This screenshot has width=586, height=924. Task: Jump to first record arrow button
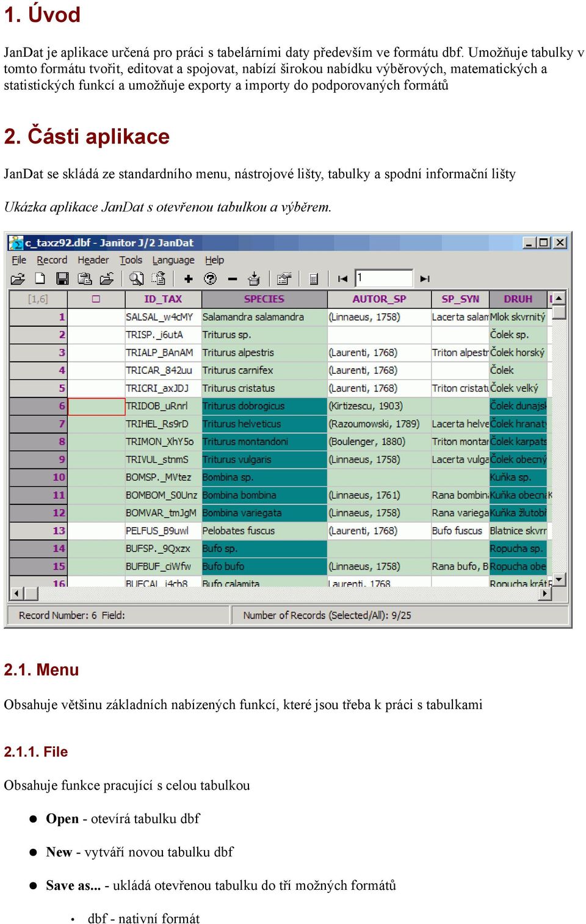click(x=342, y=279)
